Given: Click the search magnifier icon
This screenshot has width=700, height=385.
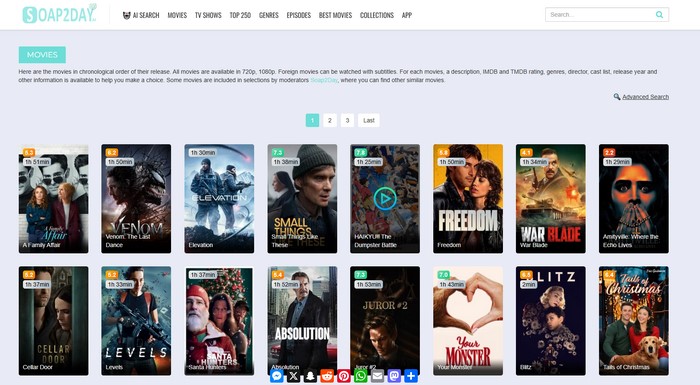Looking at the screenshot, I should pyautogui.click(x=659, y=15).
